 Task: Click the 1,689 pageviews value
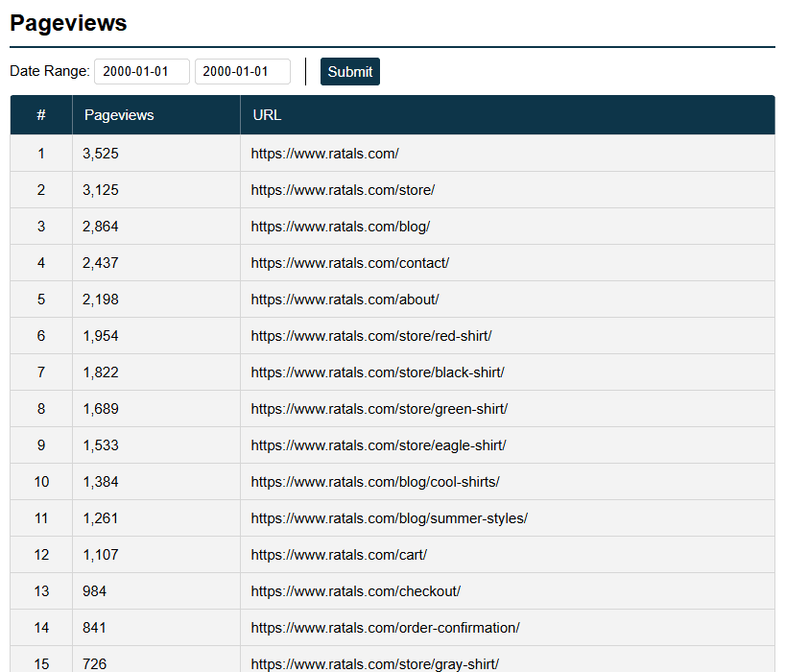(101, 409)
